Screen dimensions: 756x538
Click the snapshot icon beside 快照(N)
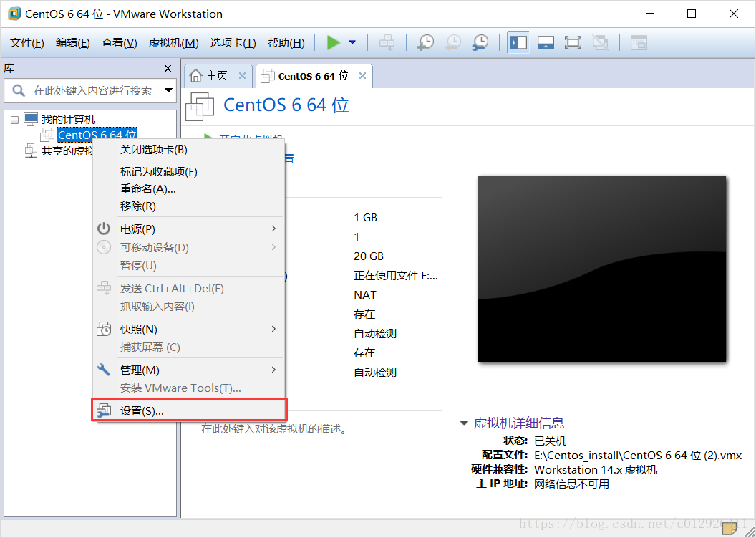(104, 329)
